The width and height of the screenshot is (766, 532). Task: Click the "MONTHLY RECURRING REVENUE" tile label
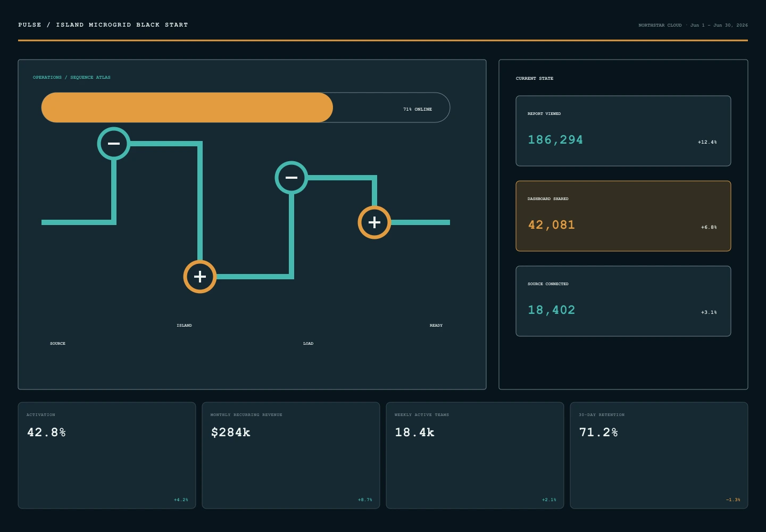246,414
